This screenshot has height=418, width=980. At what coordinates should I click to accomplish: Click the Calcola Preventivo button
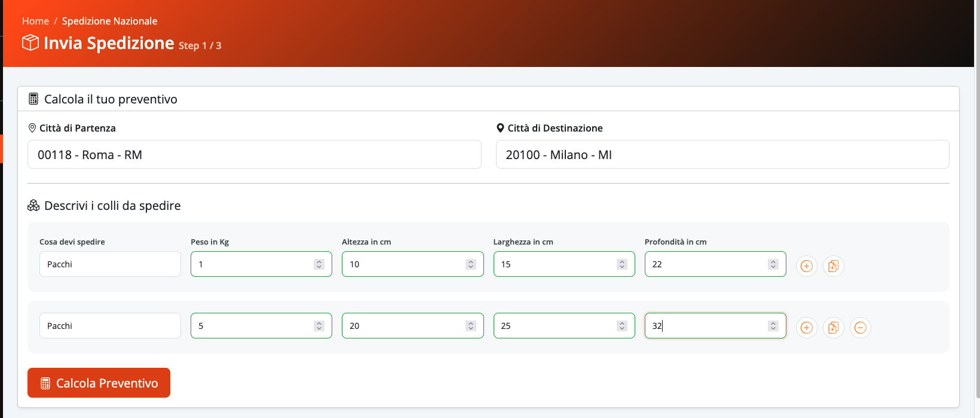click(99, 383)
